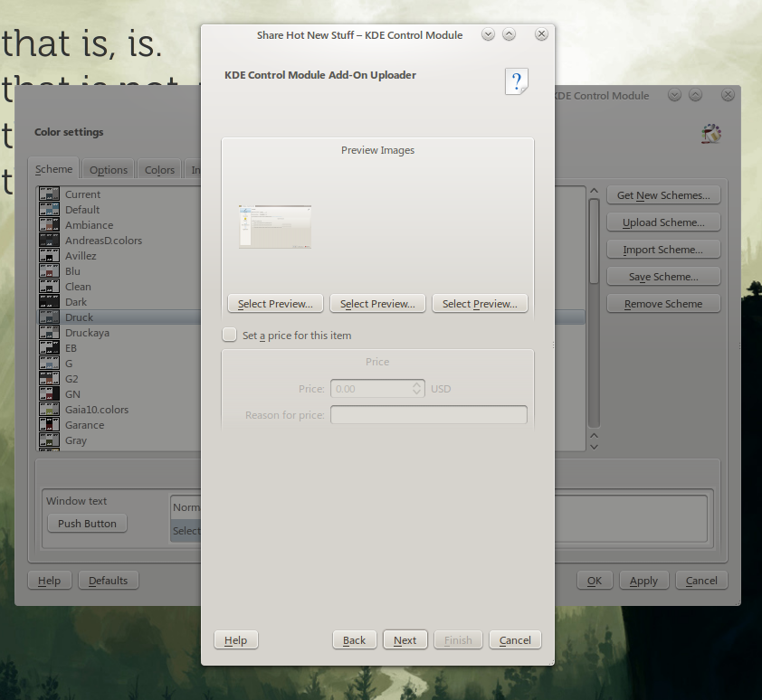Click the question mark help icon in uploader
Screen dimensions: 762x700
click(x=517, y=81)
